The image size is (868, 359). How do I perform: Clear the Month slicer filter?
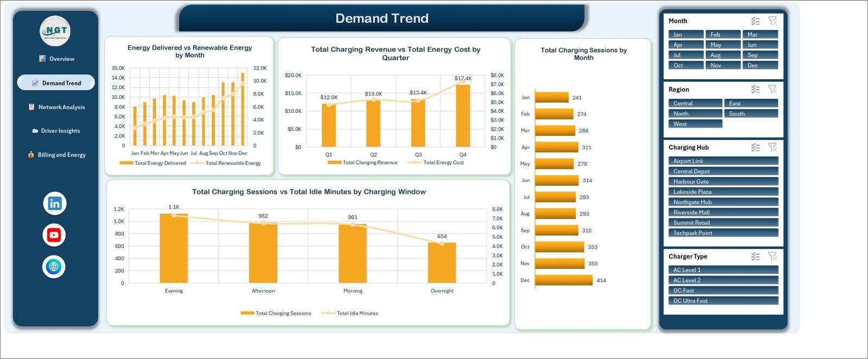tap(773, 21)
